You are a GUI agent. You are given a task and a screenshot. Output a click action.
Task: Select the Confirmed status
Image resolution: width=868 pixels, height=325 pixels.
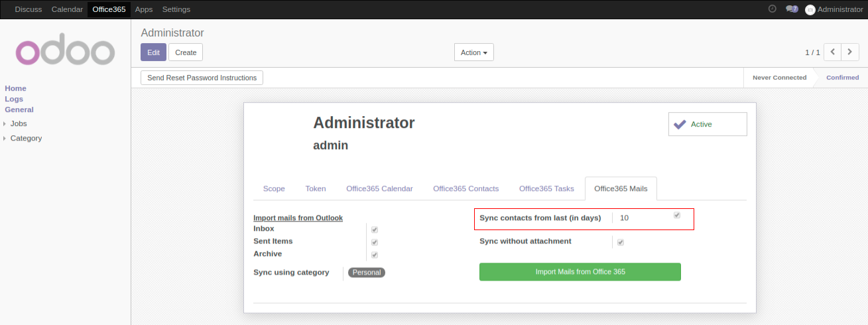pos(842,78)
